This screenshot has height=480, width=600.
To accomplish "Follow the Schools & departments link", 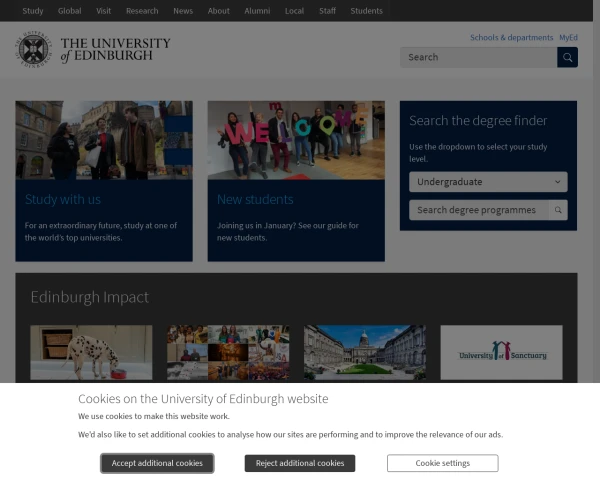I will [x=512, y=38].
